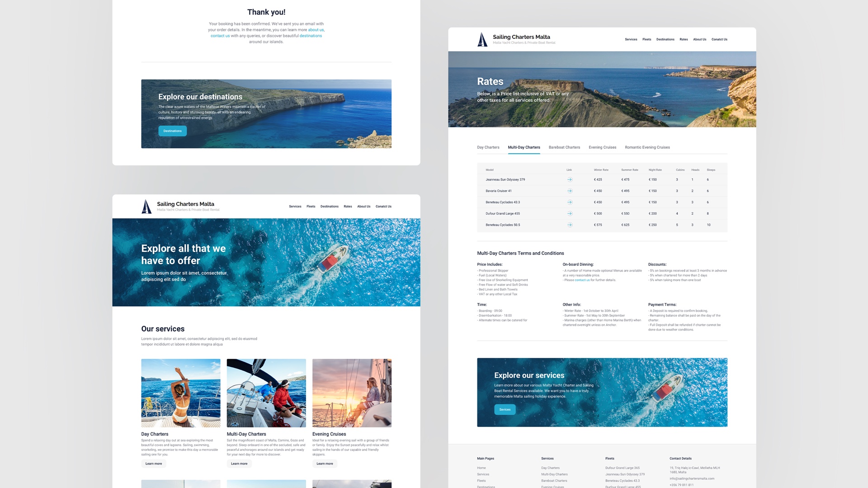868x488 pixels.
Task: Open Rates in the Rates page navigation
Action: point(684,39)
